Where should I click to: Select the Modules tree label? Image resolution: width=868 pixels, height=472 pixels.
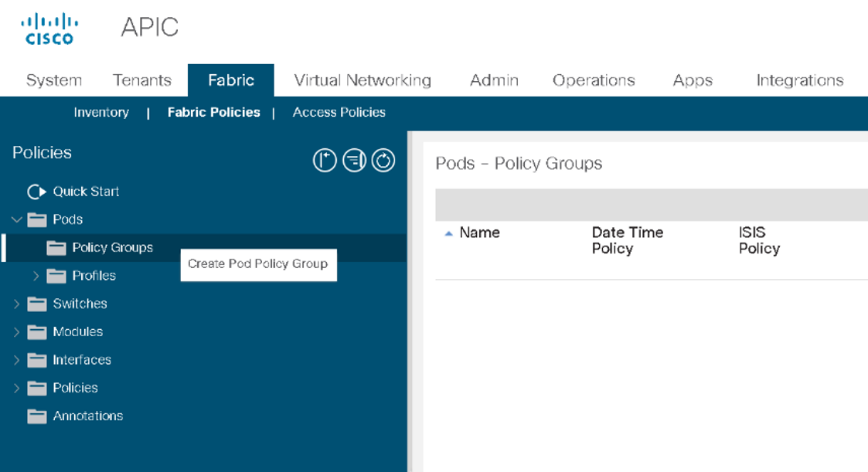77,332
